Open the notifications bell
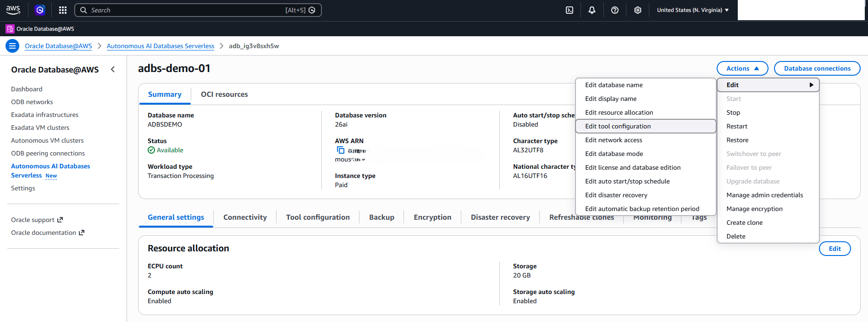Screen dimensions: 868x322 point(592,10)
